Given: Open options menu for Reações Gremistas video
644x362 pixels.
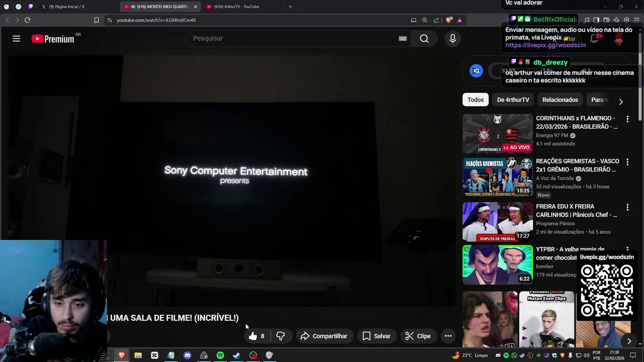Looking at the screenshot, I should point(627,162).
